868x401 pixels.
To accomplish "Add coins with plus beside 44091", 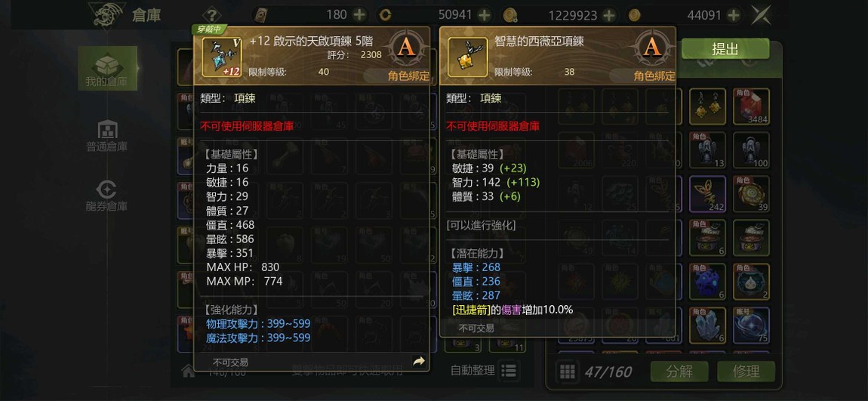I will click(734, 15).
